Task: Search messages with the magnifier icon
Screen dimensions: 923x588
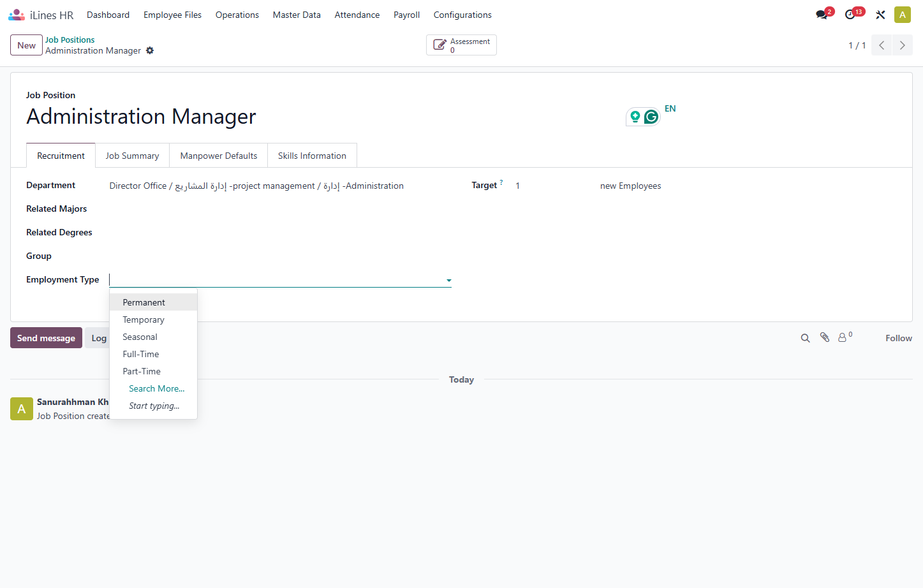Action: tap(806, 338)
